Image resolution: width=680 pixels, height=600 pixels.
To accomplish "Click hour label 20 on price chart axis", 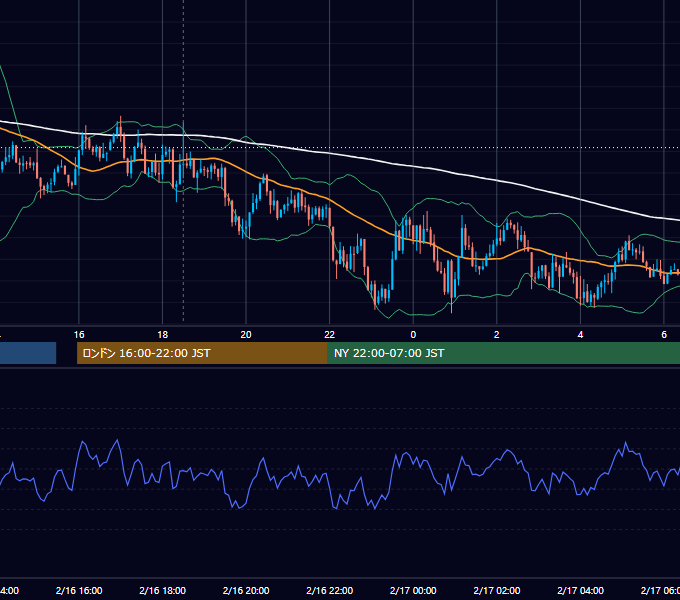I will click(246, 335).
